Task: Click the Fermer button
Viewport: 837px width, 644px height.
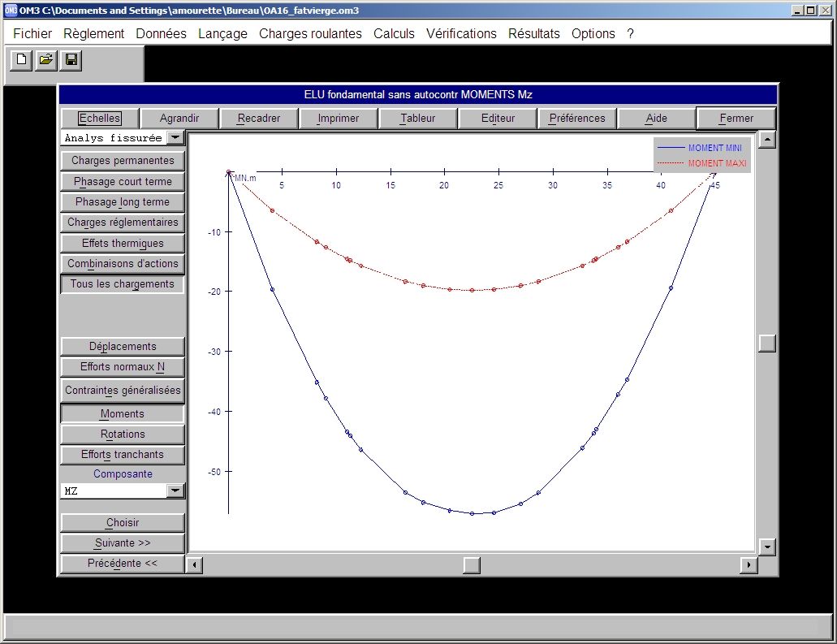Action: point(736,118)
